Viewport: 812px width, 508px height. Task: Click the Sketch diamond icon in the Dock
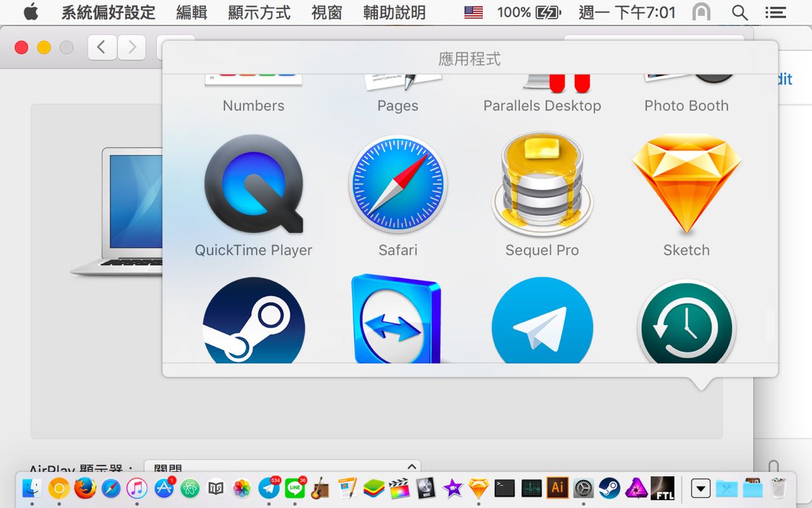478,488
